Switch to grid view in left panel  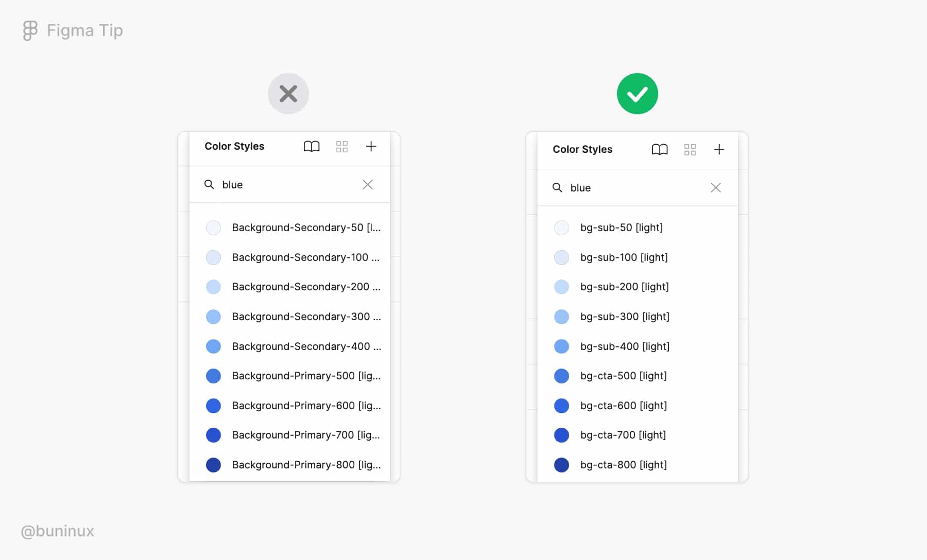point(342,147)
